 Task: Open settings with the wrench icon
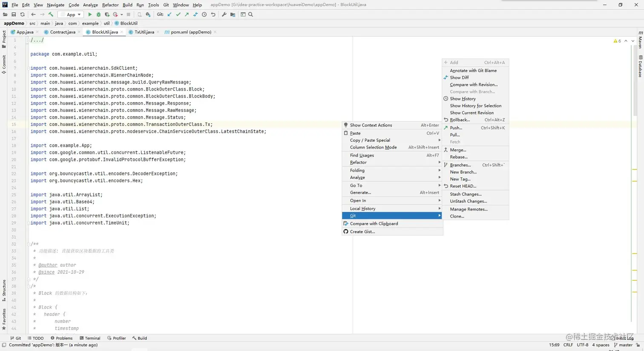point(224,14)
